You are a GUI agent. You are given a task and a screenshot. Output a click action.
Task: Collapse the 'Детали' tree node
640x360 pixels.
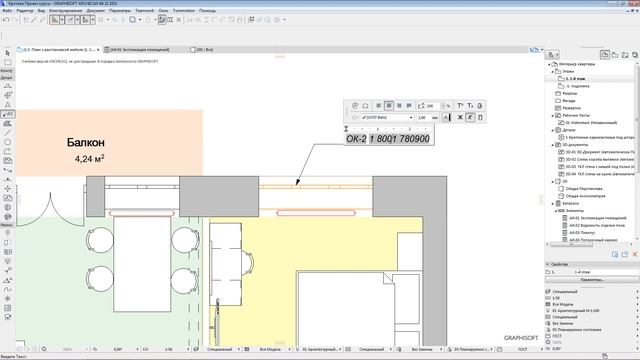[x=553, y=130]
